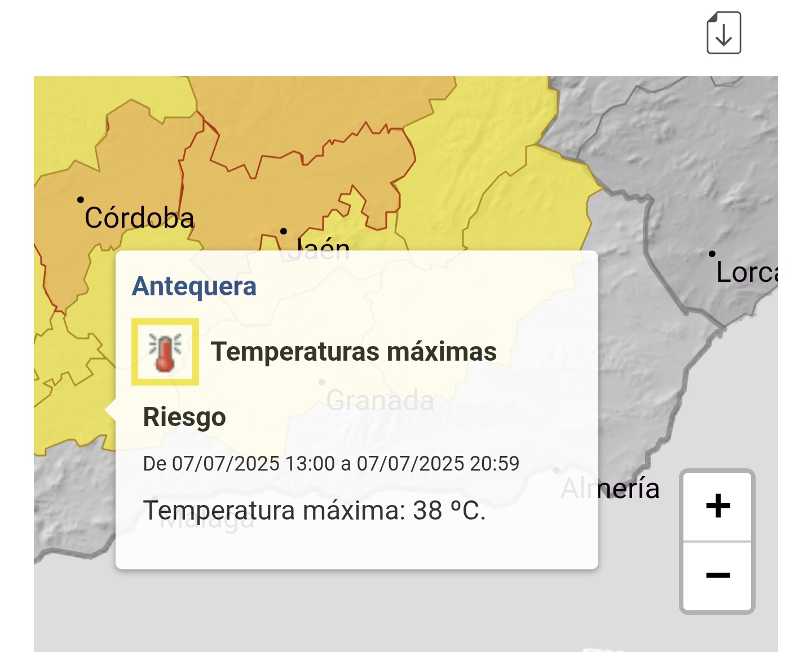
Task: Select the Córdoba map label
Action: tap(139, 218)
